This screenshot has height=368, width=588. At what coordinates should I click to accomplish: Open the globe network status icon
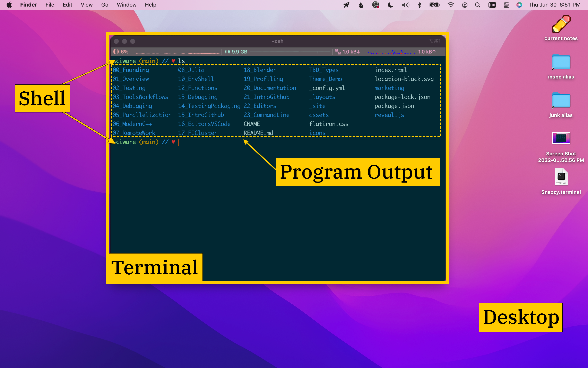pyautogui.click(x=375, y=5)
